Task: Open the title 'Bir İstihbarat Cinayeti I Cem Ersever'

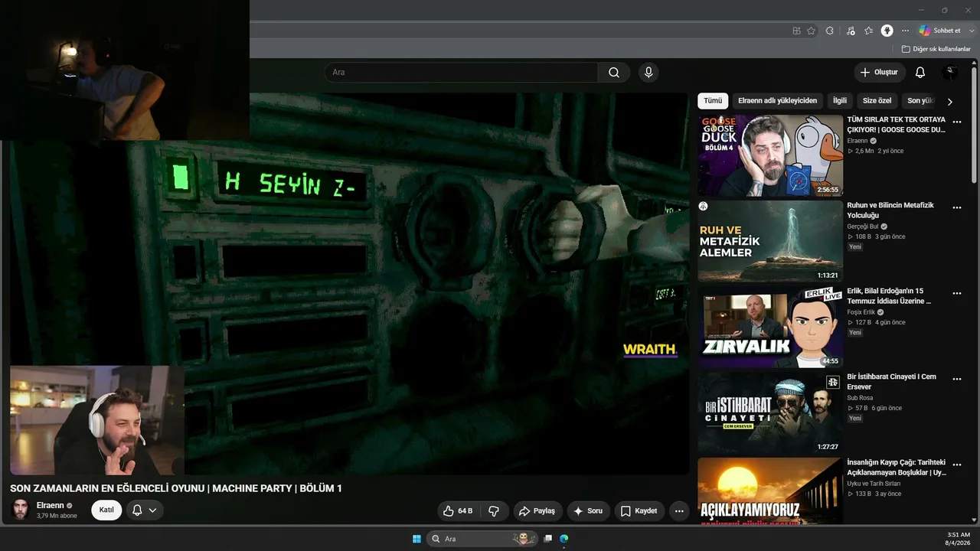Action: [x=891, y=382]
